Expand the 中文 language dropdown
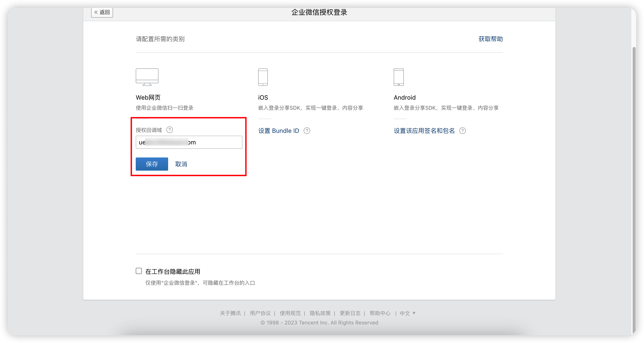The image size is (644, 343). 407,313
